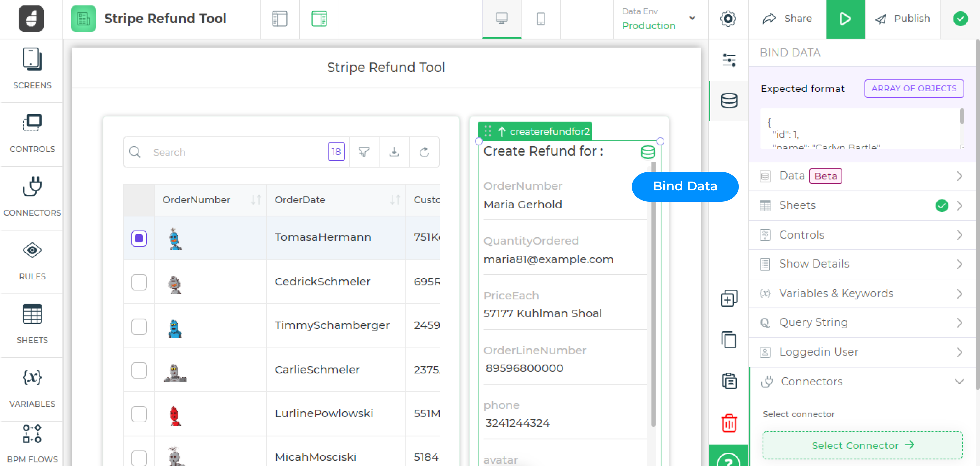Expand the Controls binding section
The width and height of the screenshot is (980, 466).
click(x=862, y=235)
